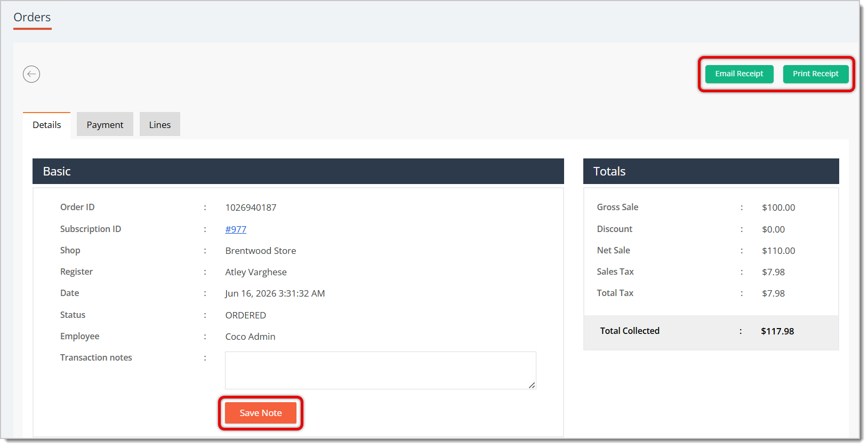Screen dimensions: 868x447
Task: Select register name Atley Varghese
Action: point(256,272)
